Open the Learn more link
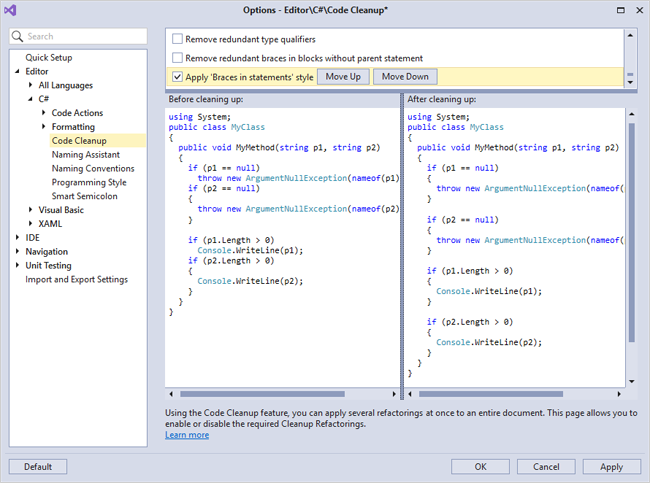Viewport: 650px width, 483px height. [187, 435]
